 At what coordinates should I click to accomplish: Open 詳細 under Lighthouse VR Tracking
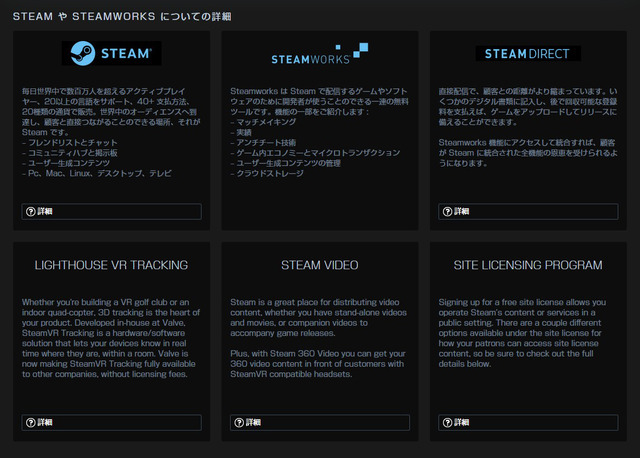pyautogui.click(x=111, y=422)
